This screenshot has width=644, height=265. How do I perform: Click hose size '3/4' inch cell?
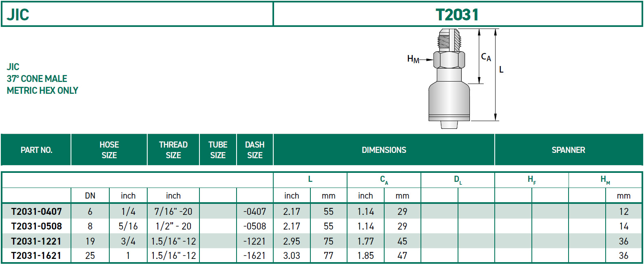(x=128, y=241)
